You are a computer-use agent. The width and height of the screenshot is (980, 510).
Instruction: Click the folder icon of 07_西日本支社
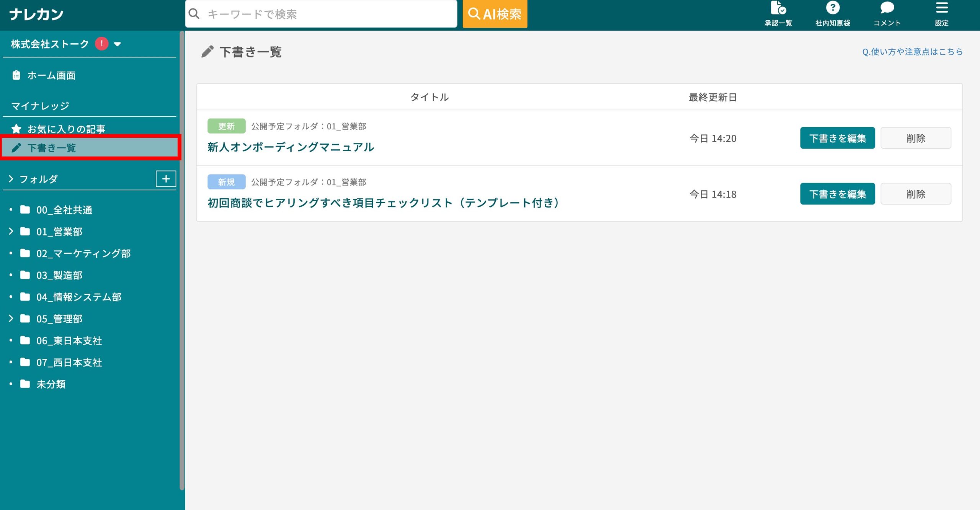tap(25, 362)
